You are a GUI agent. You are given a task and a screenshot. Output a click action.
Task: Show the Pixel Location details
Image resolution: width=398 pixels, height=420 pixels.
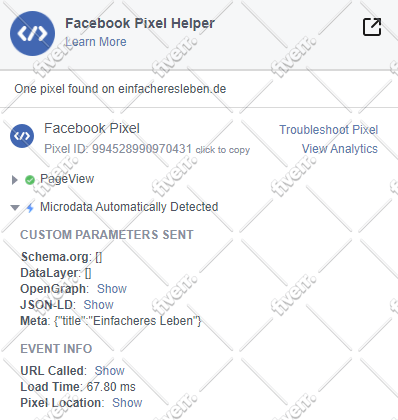127,403
